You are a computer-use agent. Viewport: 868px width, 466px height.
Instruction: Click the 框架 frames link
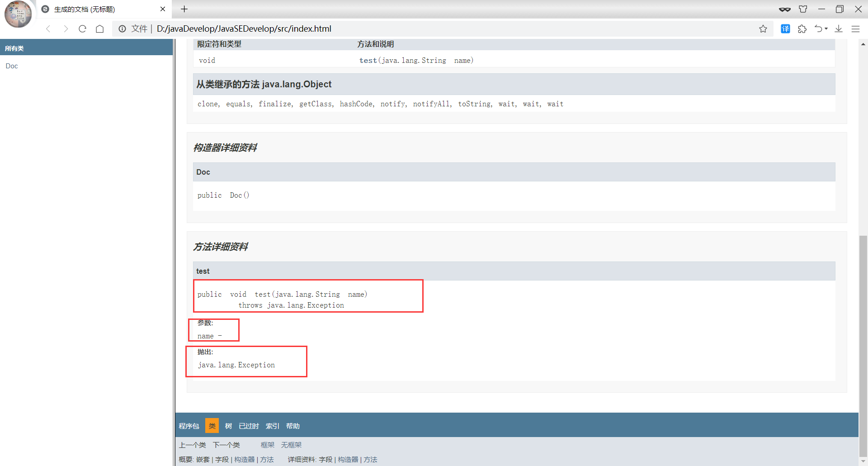click(x=268, y=445)
